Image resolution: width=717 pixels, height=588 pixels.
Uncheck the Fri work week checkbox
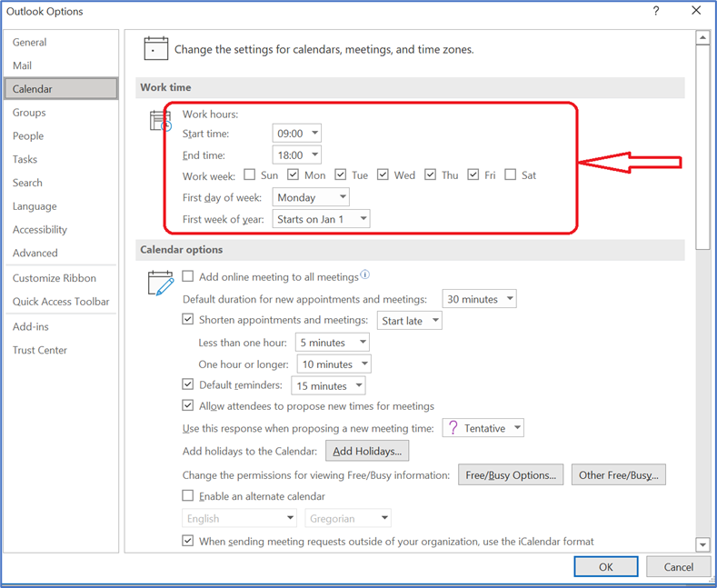click(x=473, y=174)
